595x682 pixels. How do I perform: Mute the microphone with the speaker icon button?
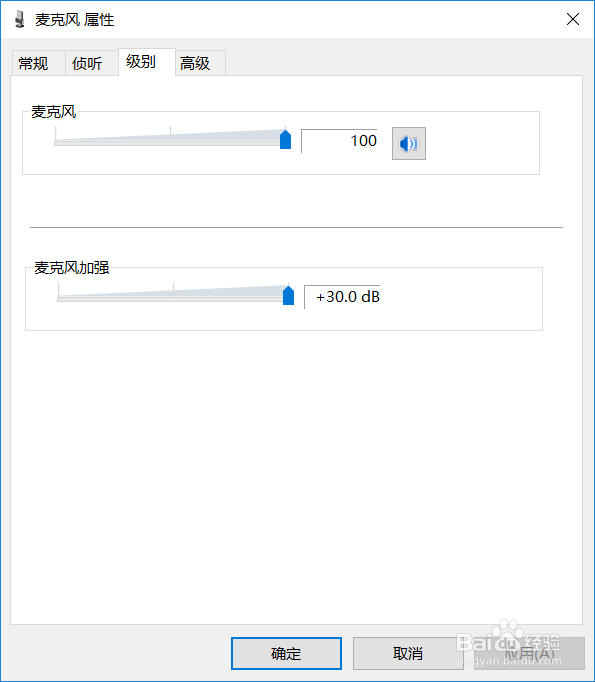click(x=408, y=143)
